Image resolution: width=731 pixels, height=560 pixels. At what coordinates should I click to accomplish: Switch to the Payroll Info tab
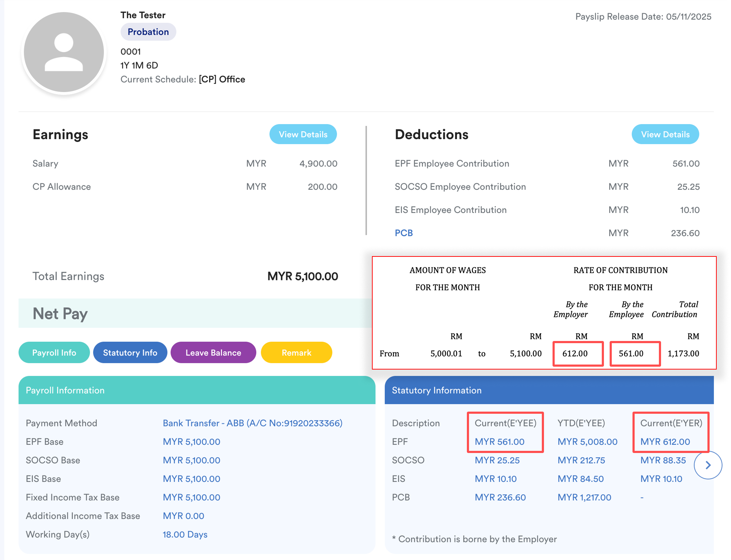(x=54, y=353)
